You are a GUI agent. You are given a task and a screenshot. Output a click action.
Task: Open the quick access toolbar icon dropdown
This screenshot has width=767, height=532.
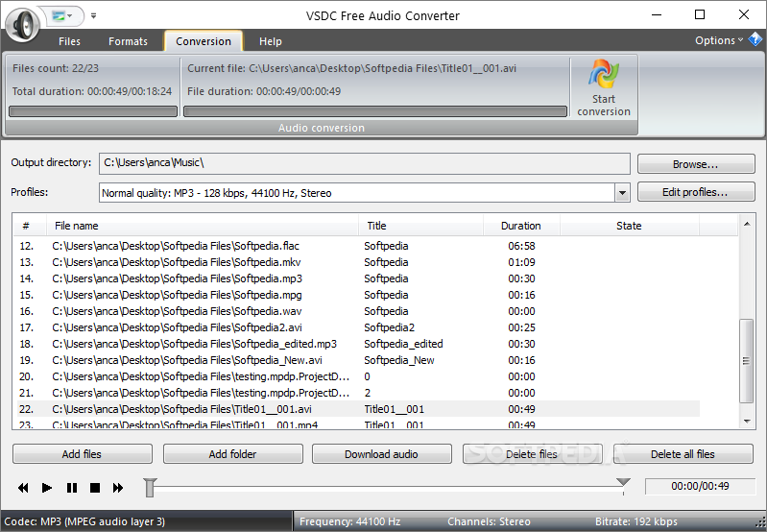pyautogui.click(x=62, y=16)
